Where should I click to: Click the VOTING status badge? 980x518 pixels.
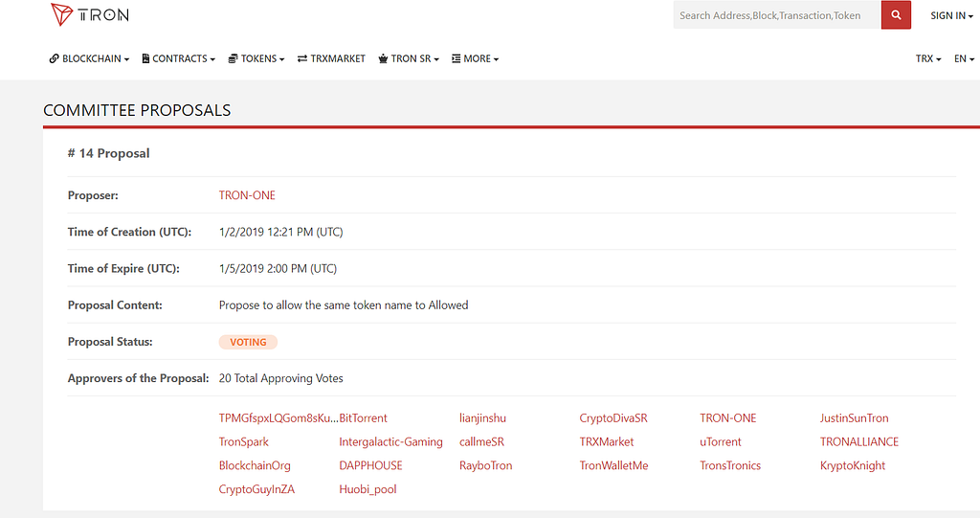(248, 342)
